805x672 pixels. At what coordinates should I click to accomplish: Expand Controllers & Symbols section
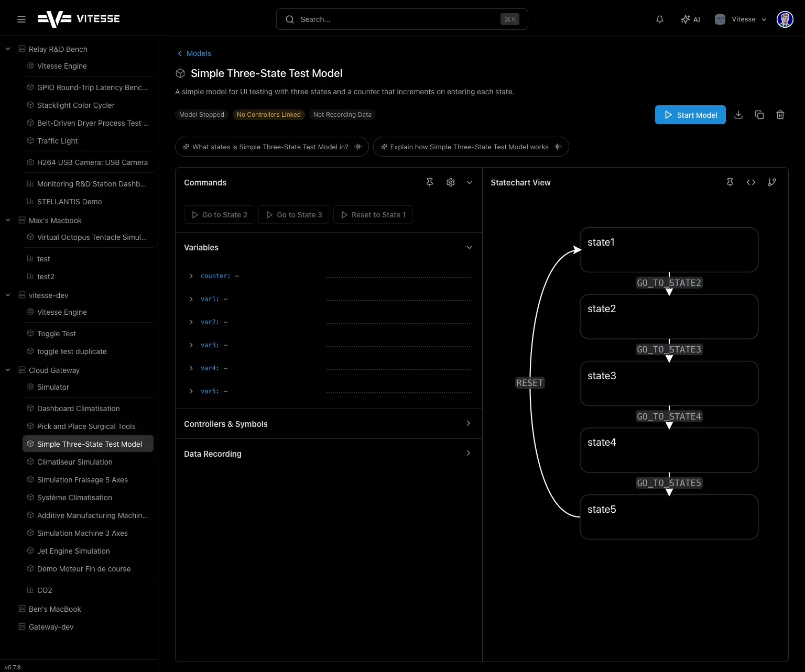[x=469, y=423]
